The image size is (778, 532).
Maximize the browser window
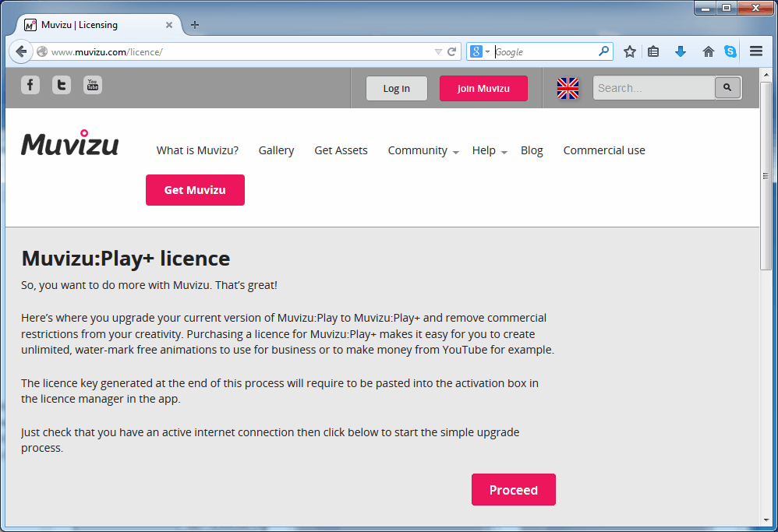coord(727,8)
